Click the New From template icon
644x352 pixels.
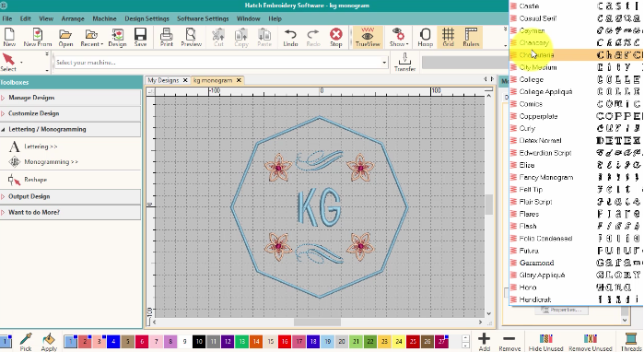(38, 37)
